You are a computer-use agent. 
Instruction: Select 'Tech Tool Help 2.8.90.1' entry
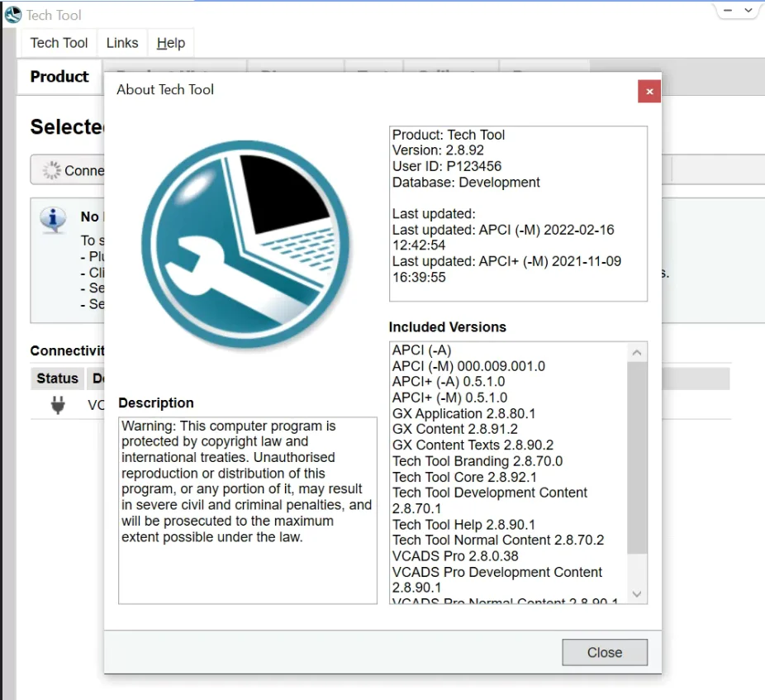tap(463, 524)
